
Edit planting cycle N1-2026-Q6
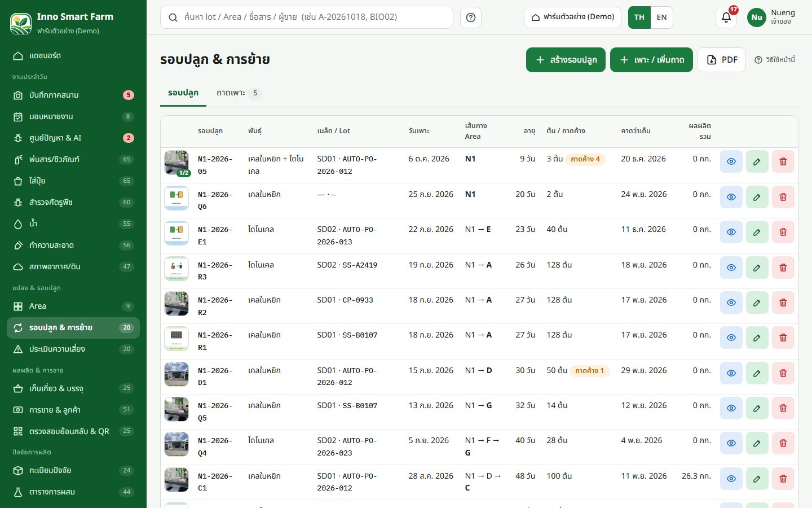tap(757, 197)
